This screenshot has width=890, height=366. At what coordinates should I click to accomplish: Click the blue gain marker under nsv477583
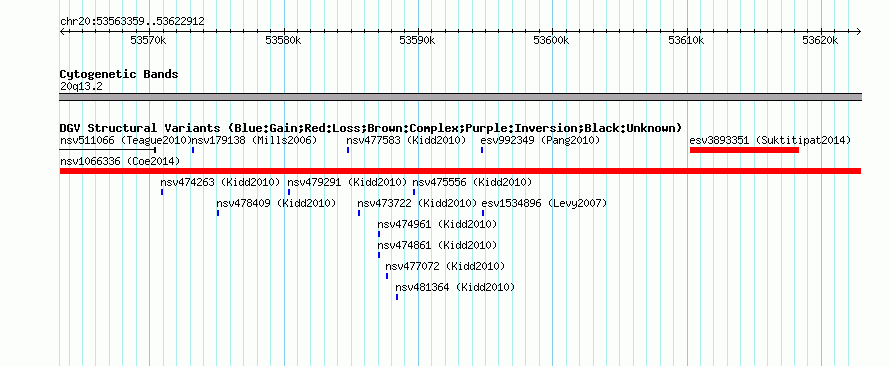click(348, 150)
